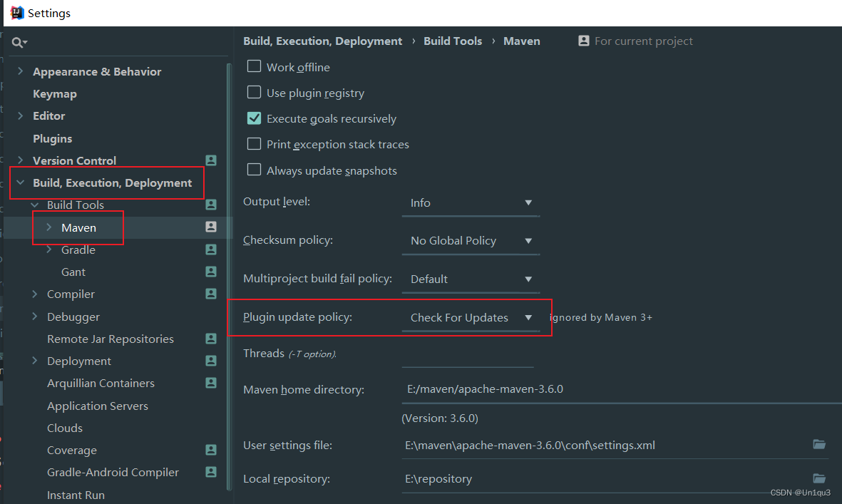Click project-level icon beside Gradle
Viewport: 842px width, 504px height.
(211, 250)
